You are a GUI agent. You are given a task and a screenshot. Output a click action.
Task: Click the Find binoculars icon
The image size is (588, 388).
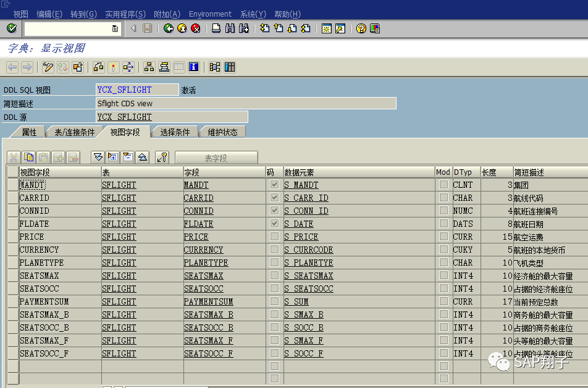[x=230, y=28]
